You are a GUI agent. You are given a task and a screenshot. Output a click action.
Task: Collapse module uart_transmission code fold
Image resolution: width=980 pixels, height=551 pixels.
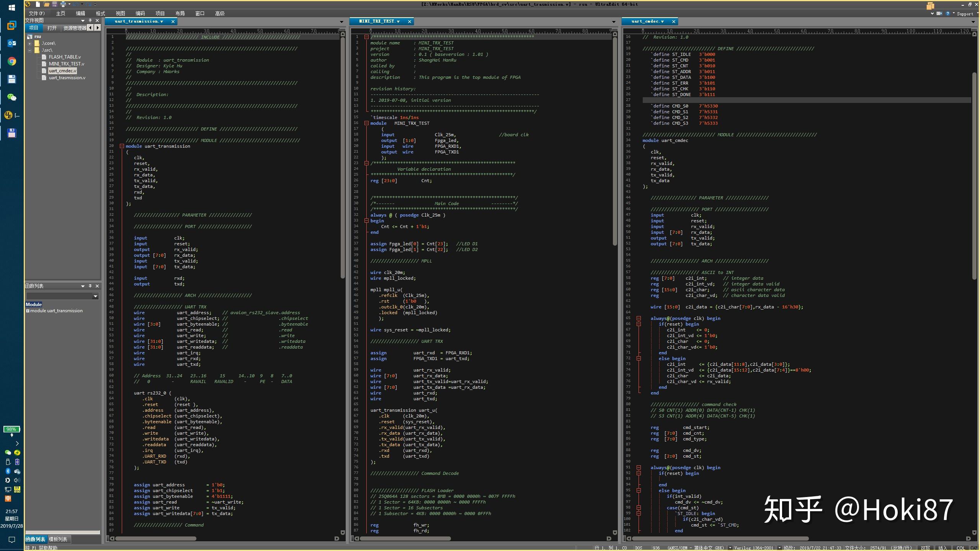pyautogui.click(x=122, y=146)
